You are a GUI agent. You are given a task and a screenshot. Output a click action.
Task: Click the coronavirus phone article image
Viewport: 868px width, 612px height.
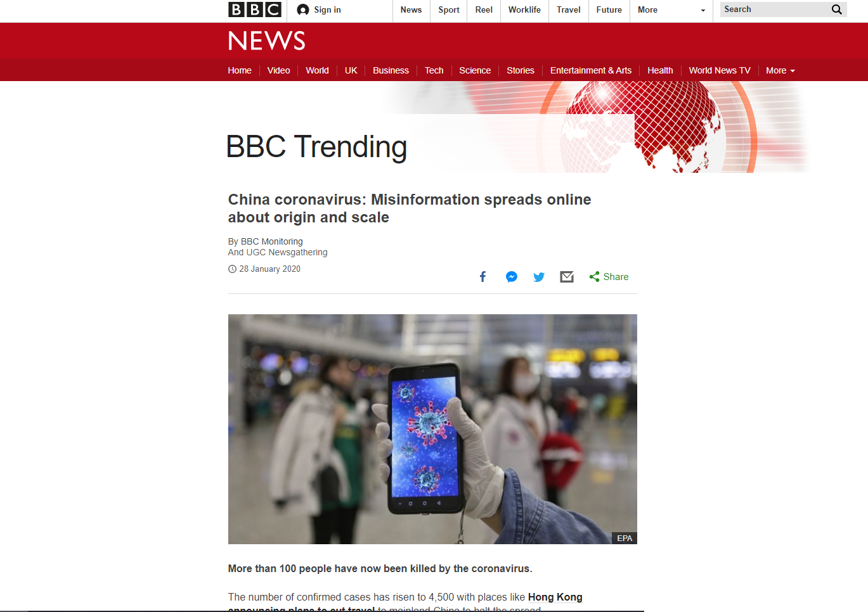(432, 429)
